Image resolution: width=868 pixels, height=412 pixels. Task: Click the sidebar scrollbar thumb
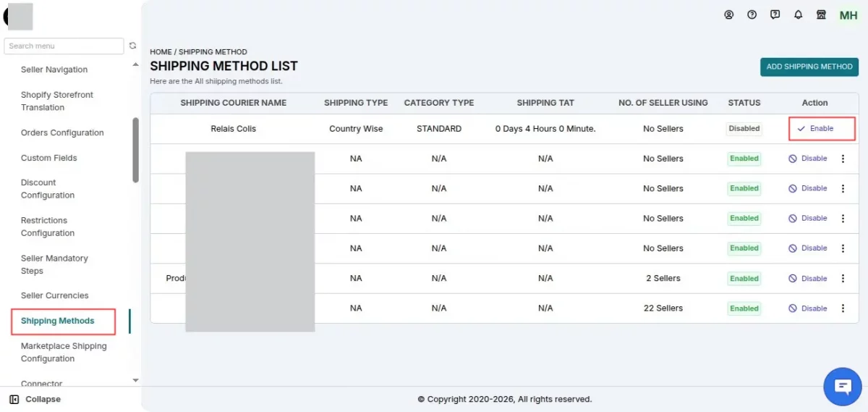coord(135,150)
